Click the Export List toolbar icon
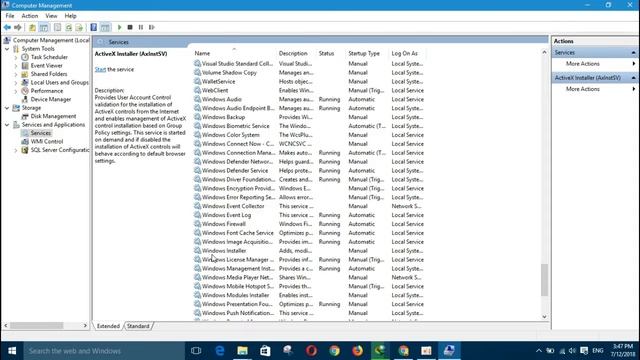This screenshot has height=360, width=640. tap(79, 27)
